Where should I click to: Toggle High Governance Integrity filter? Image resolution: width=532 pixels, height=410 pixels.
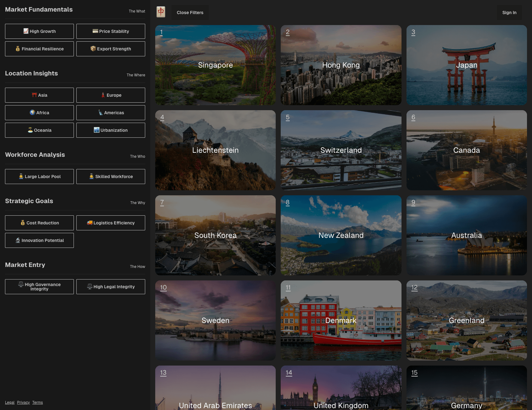39,287
